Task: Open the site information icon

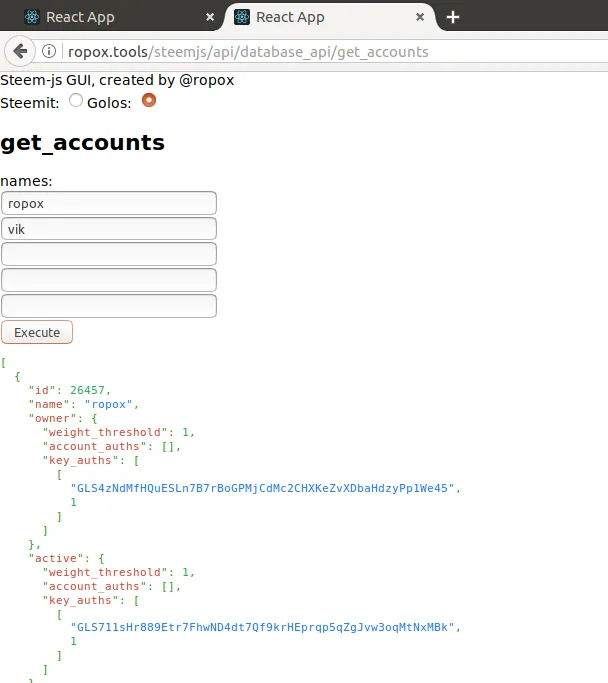Action: pyautogui.click(x=49, y=51)
